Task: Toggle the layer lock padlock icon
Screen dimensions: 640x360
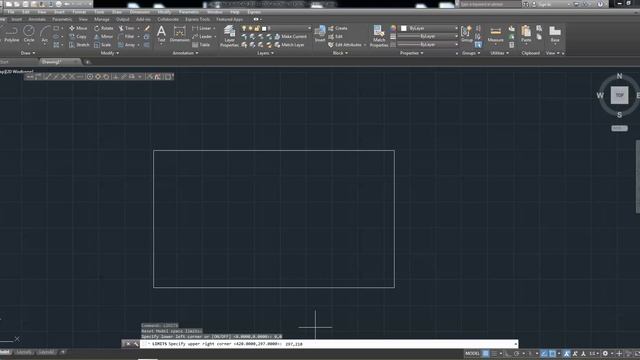Action: click(x=257, y=28)
